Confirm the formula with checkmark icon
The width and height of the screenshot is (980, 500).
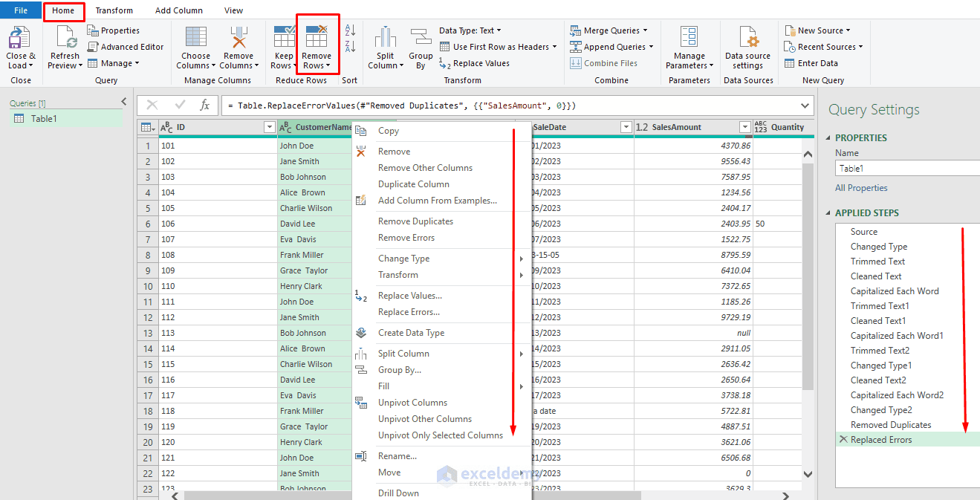pyautogui.click(x=180, y=105)
